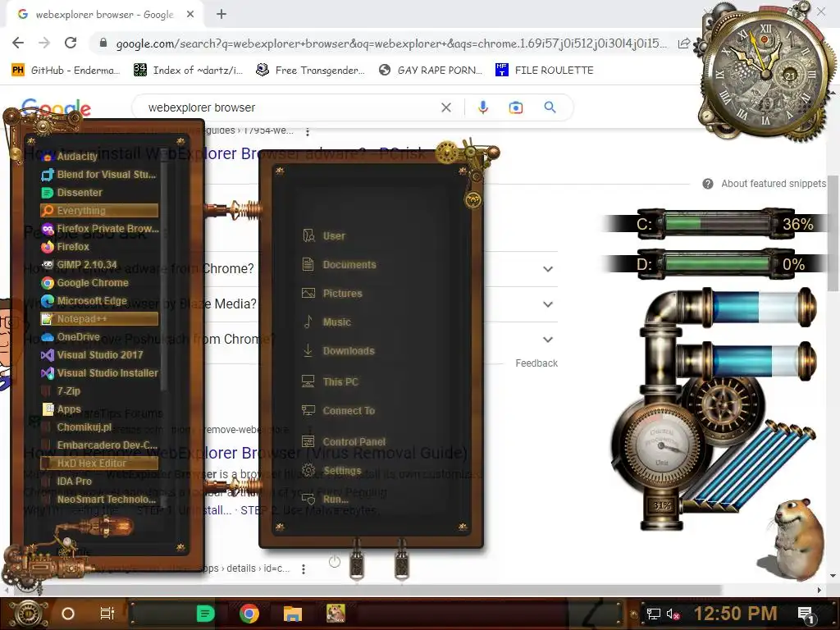Open Audacity from the start menu list

[99, 157]
